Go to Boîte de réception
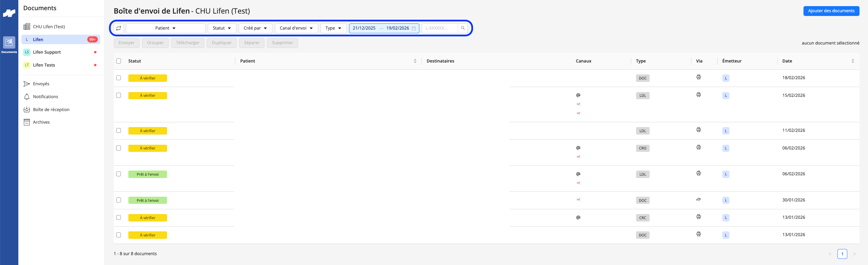 (x=51, y=110)
